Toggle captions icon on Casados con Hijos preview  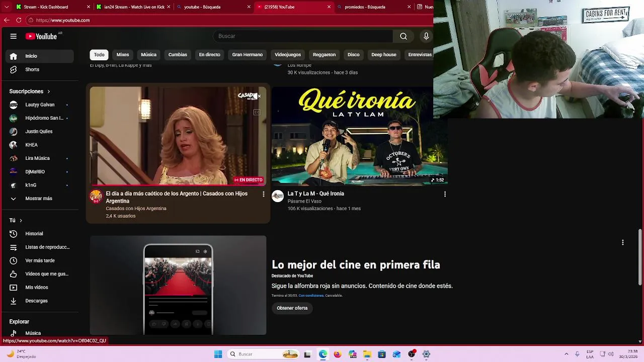click(257, 112)
